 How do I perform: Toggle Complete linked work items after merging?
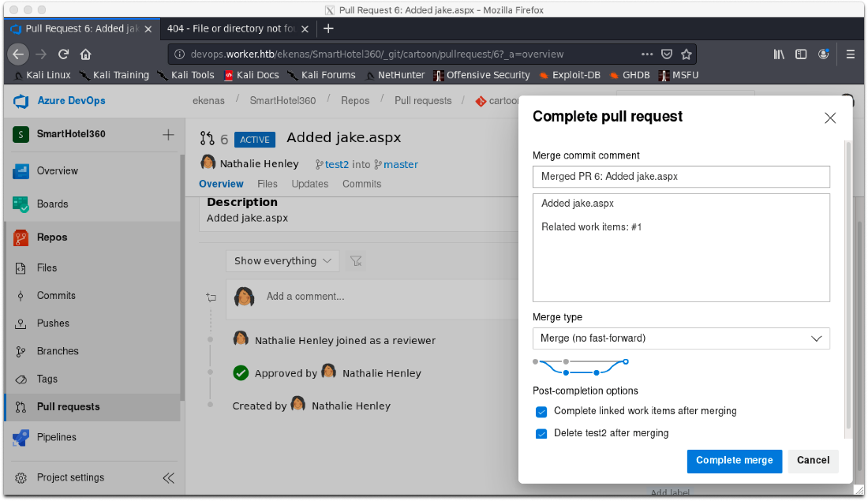(x=541, y=412)
